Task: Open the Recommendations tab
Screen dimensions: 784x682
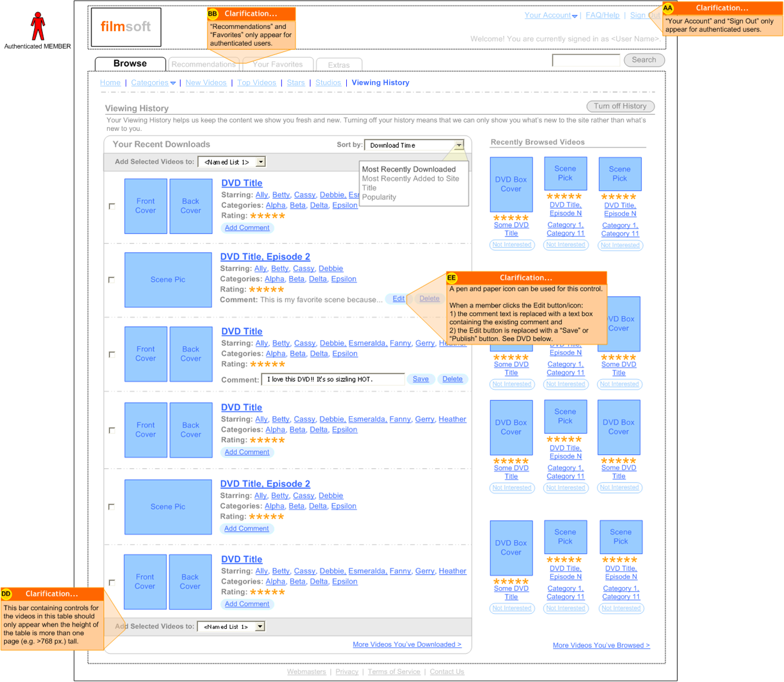Action: 203,64
